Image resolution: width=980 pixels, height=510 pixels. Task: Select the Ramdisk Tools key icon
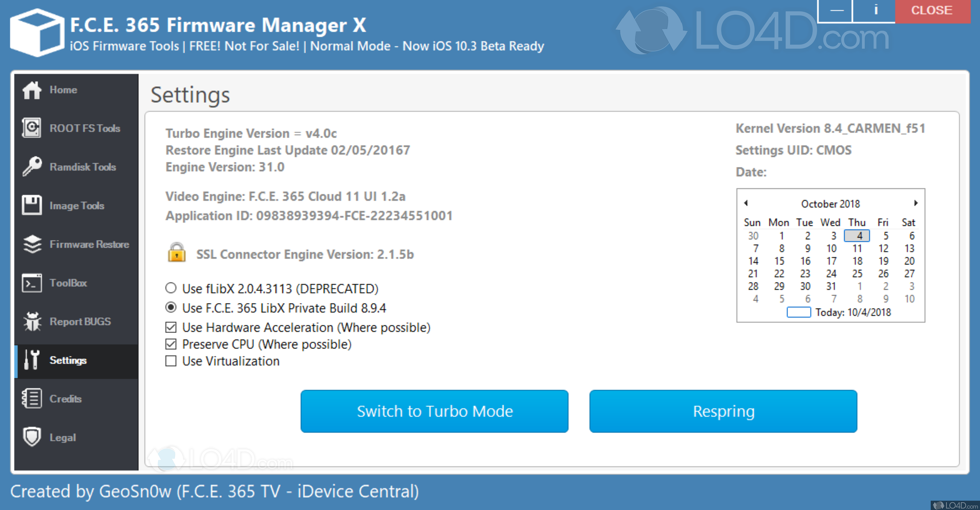pyautogui.click(x=32, y=167)
